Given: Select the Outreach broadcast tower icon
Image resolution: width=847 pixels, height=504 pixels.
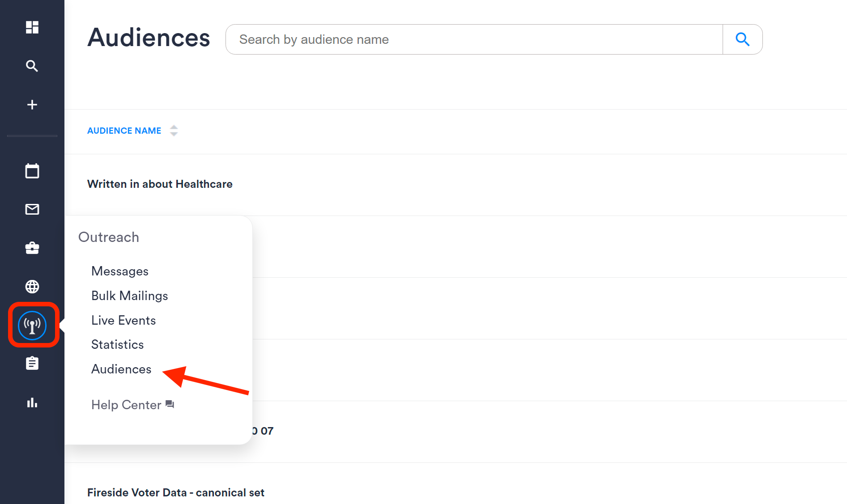Looking at the screenshot, I should pyautogui.click(x=32, y=326).
